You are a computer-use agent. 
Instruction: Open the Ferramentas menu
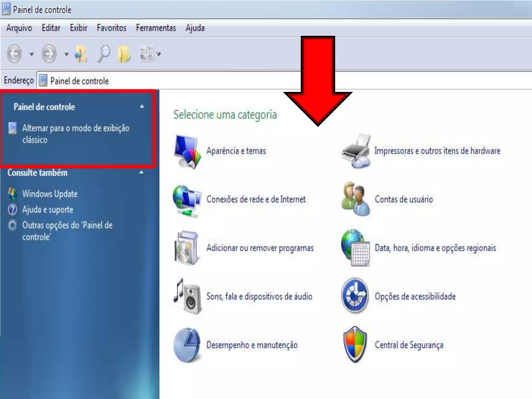(x=156, y=28)
